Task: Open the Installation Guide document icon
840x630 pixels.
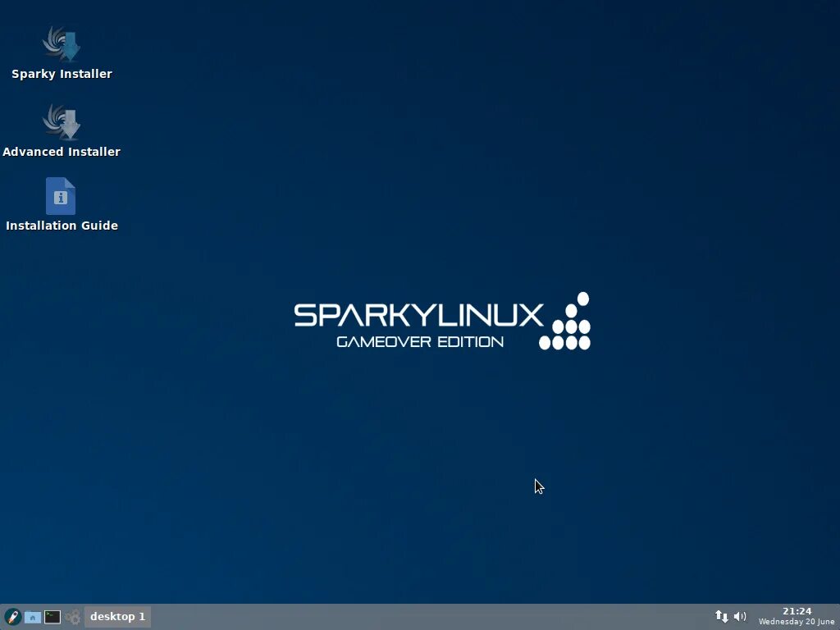Action: [61, 196]
